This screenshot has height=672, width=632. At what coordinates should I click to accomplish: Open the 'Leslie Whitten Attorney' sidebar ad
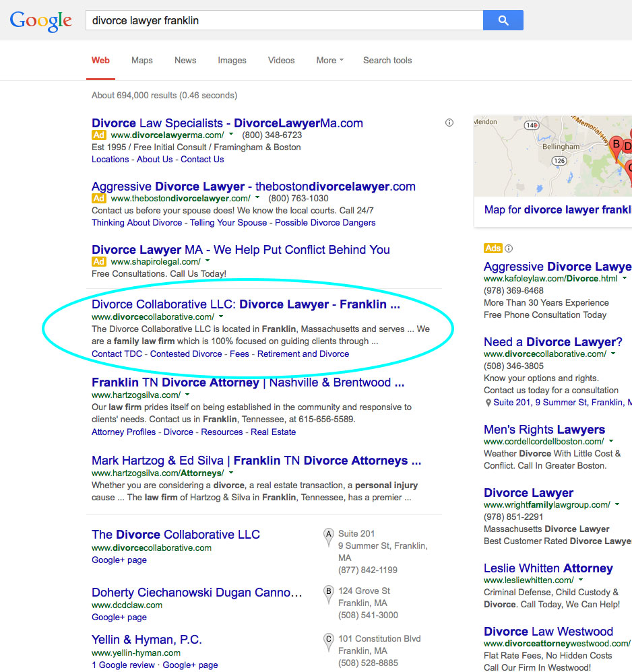click(548, 568)
